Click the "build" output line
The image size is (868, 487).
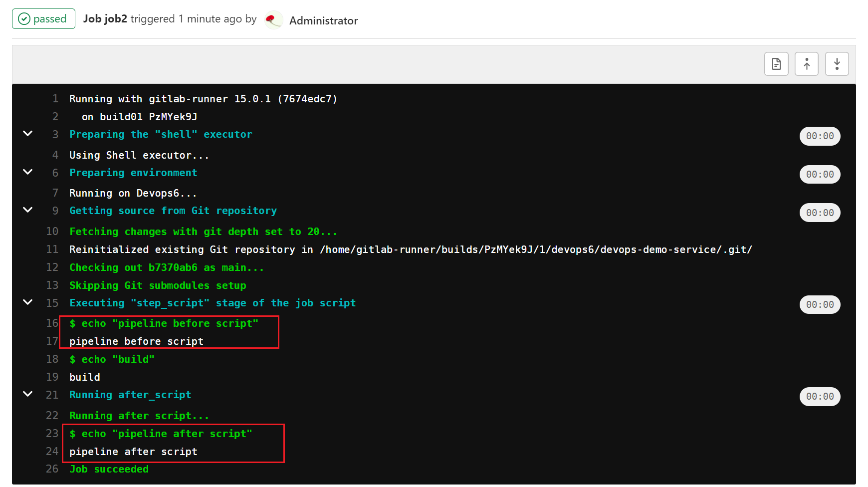tap(84, 377)
